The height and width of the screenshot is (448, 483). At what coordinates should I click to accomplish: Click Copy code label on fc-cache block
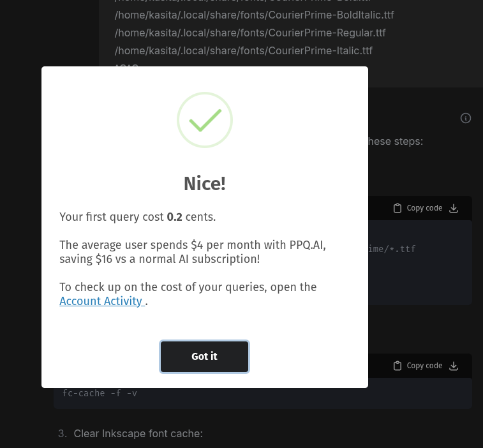424,366
